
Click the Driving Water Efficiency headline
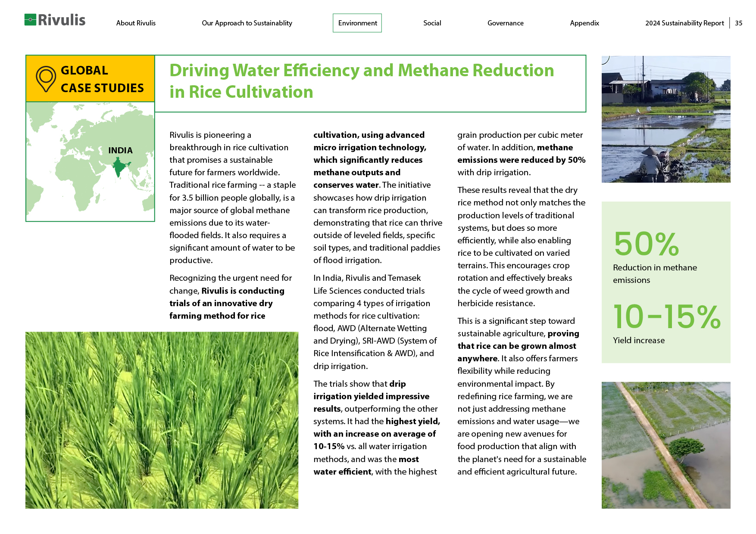pyautogui.click(x=361, y=81)
